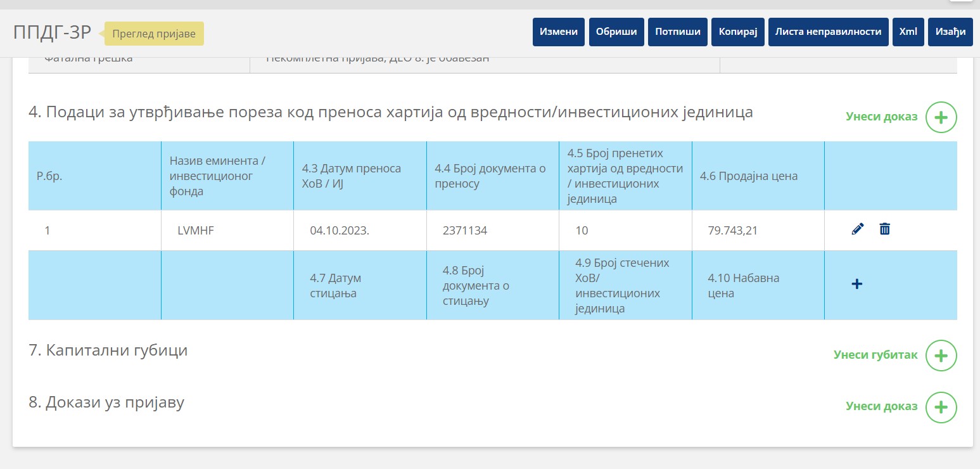Click section heading 7. Капитални губици
980x469 pixels.
108,350
